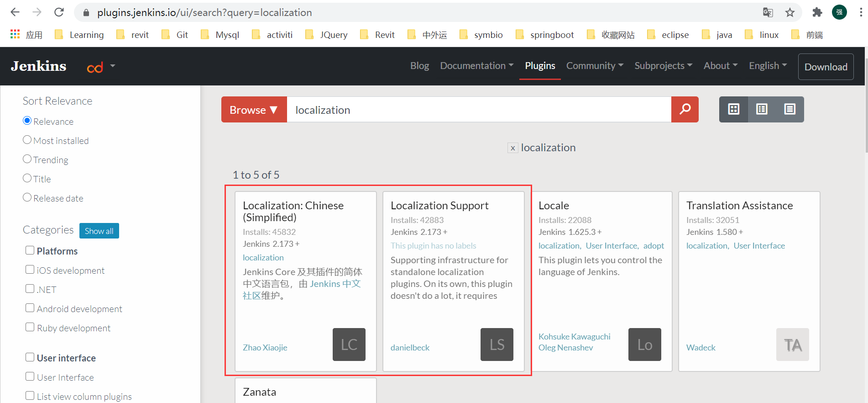Check the bold User interface category checkbox
868x403 pixels.
[30, 357]
